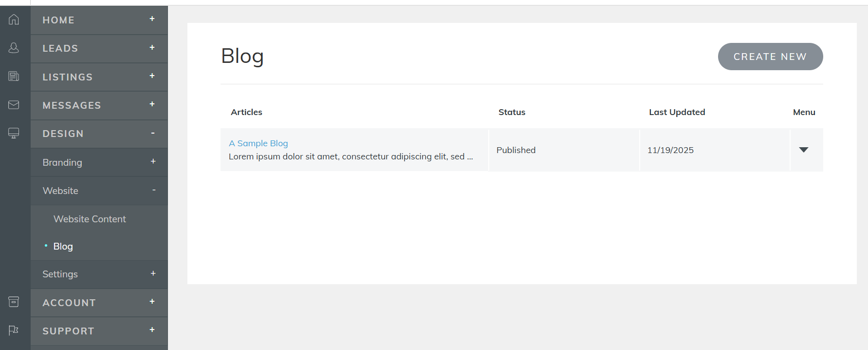This screenshot has height=350, width=868.
Task: Open the Leads menu item
Action: point(99,48)
